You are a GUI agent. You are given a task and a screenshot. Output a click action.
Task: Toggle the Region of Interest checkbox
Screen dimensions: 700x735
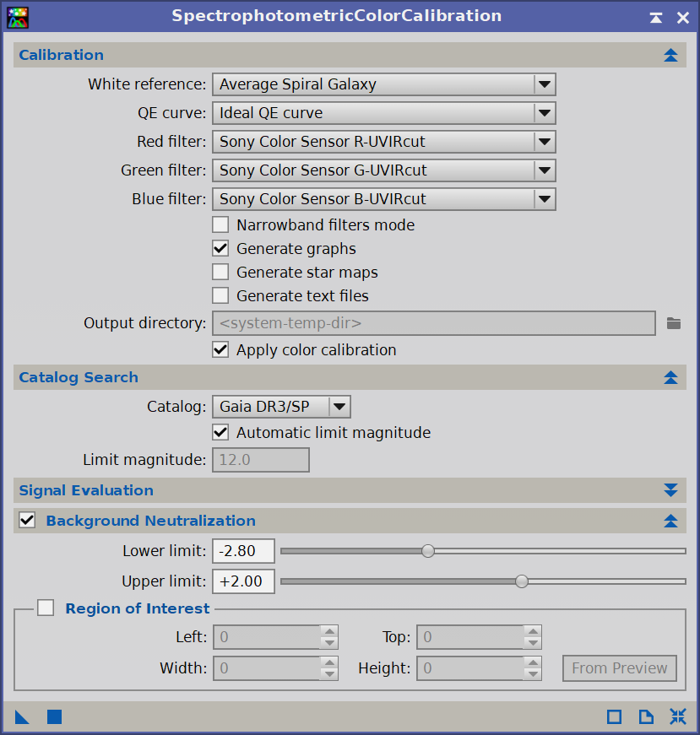(46, 608)
